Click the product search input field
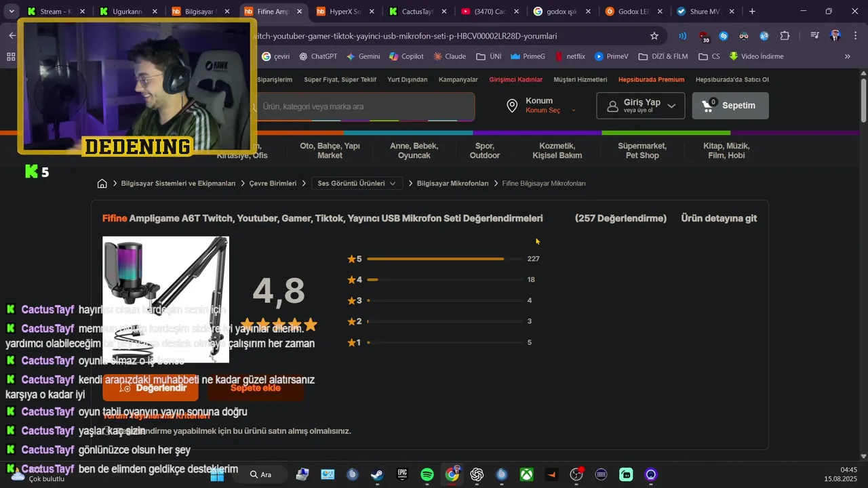 click(x=363, y=106)
